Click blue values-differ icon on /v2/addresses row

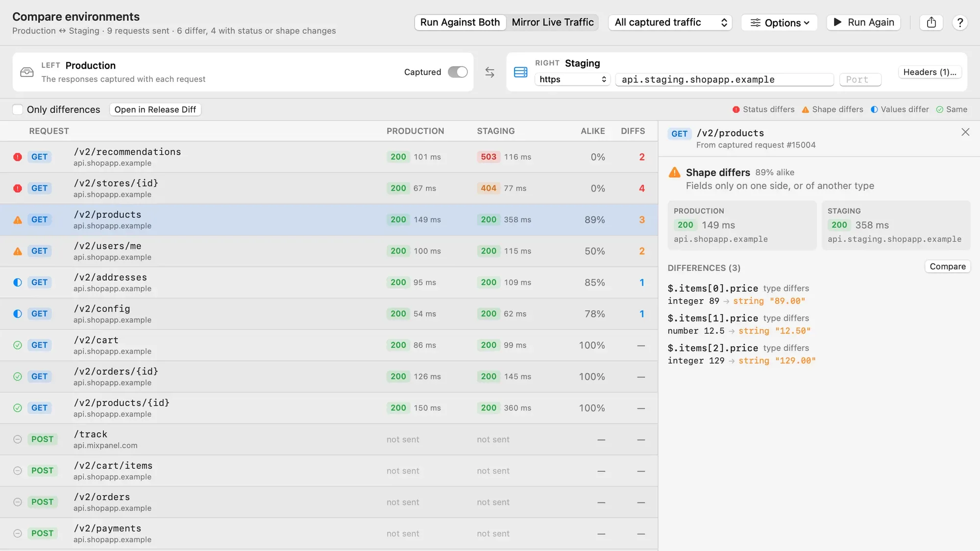pyautogui.click(x=18, y=282)
